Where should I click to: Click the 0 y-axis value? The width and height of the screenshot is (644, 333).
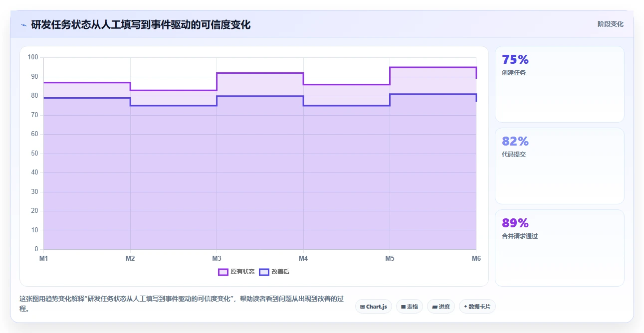[x=36, y=249]
